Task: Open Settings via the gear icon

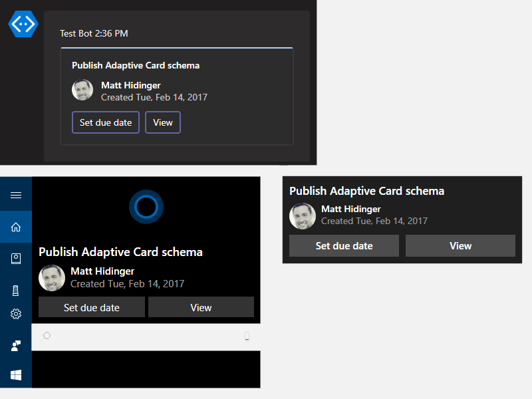Action: [x=15, y=314]
